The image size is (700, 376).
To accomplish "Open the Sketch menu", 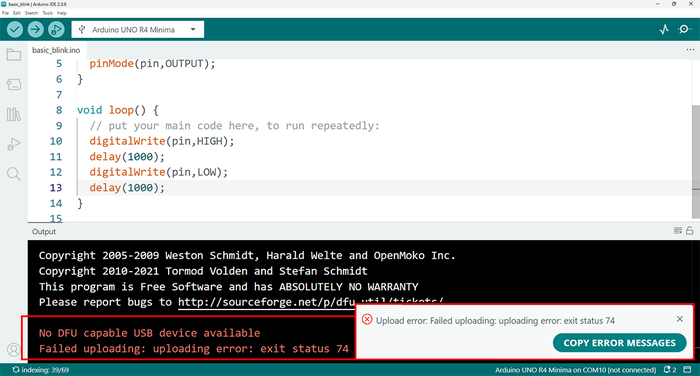I will 31,13.
